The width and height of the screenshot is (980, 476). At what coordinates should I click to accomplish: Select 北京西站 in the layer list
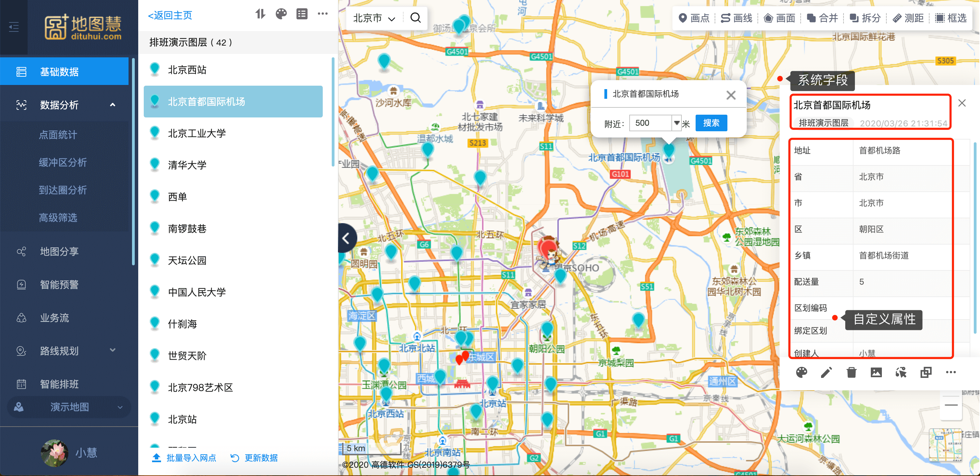tap(233, 70)
